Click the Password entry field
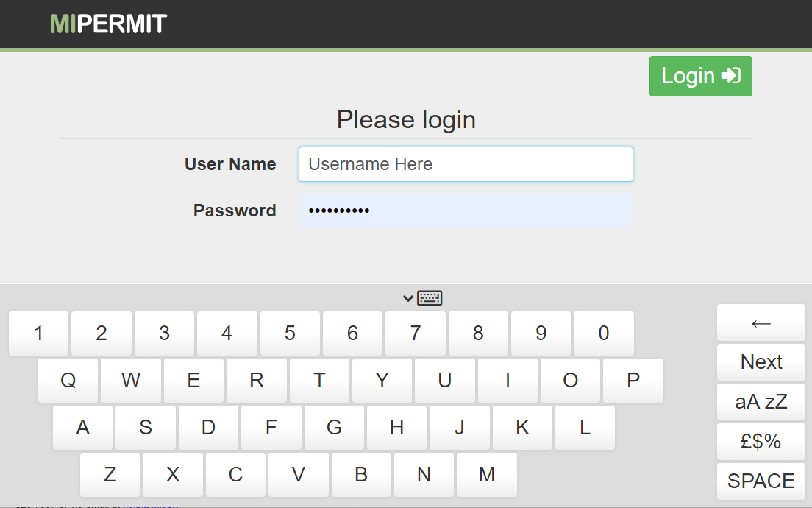 pos(465,211)
